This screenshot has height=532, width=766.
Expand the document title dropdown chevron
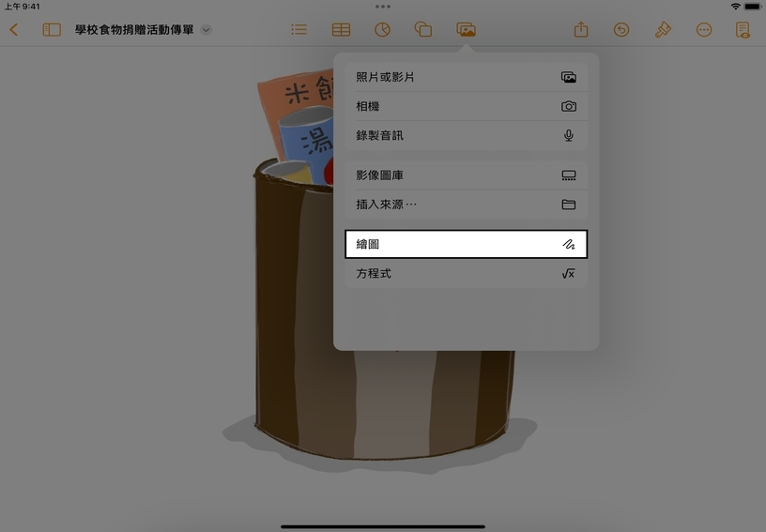(x=207, y=30)
